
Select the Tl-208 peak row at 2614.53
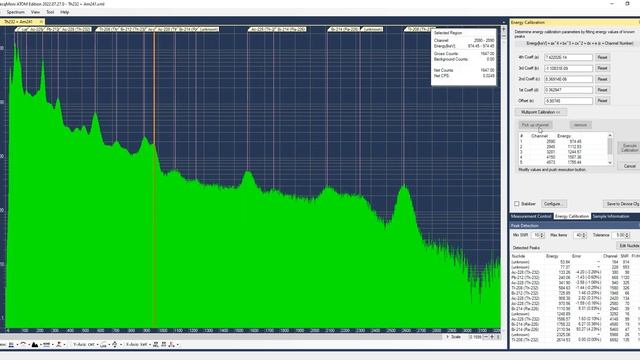click(x=575, y=340)
